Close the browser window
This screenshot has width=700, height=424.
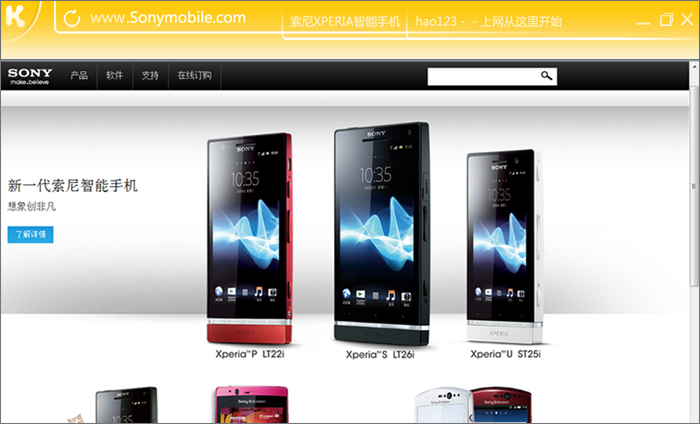pos(687,19)
